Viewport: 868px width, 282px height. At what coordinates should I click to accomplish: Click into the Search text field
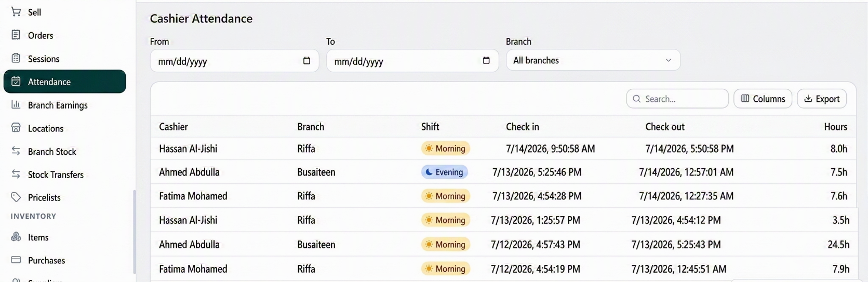(x=677, y=99)
